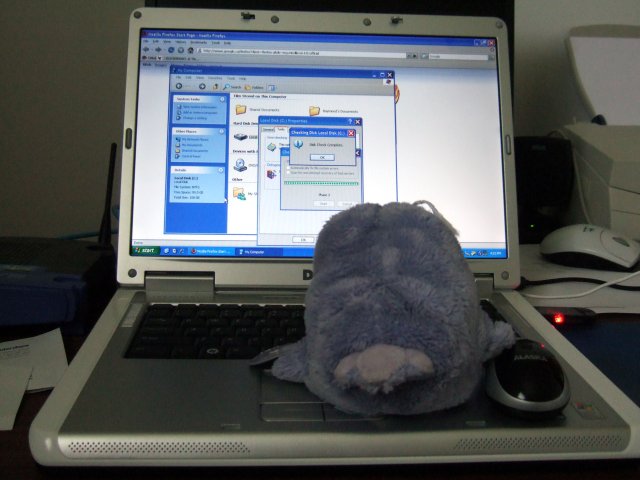The height and width of the screenshot is (480, 640).
Task: Click help question mark in Properties title bar
Action: click(x=350, y=121)
